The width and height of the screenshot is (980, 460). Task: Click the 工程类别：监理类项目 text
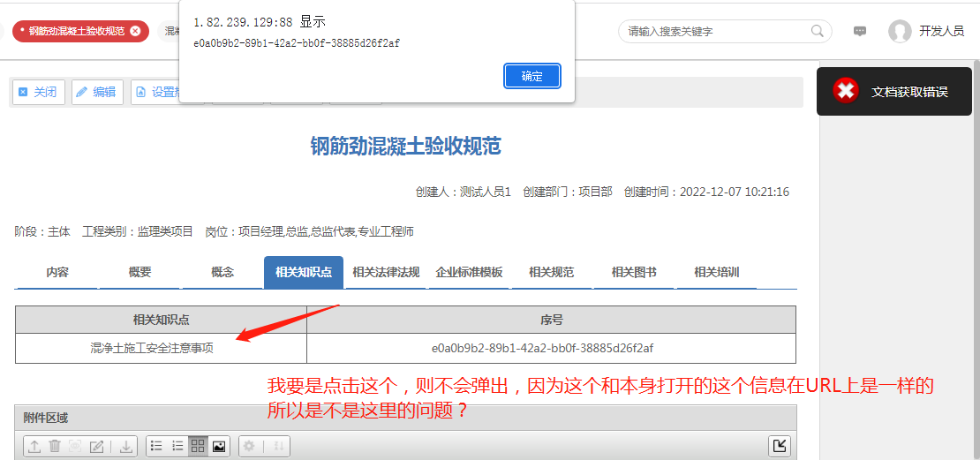coord(138,232)
